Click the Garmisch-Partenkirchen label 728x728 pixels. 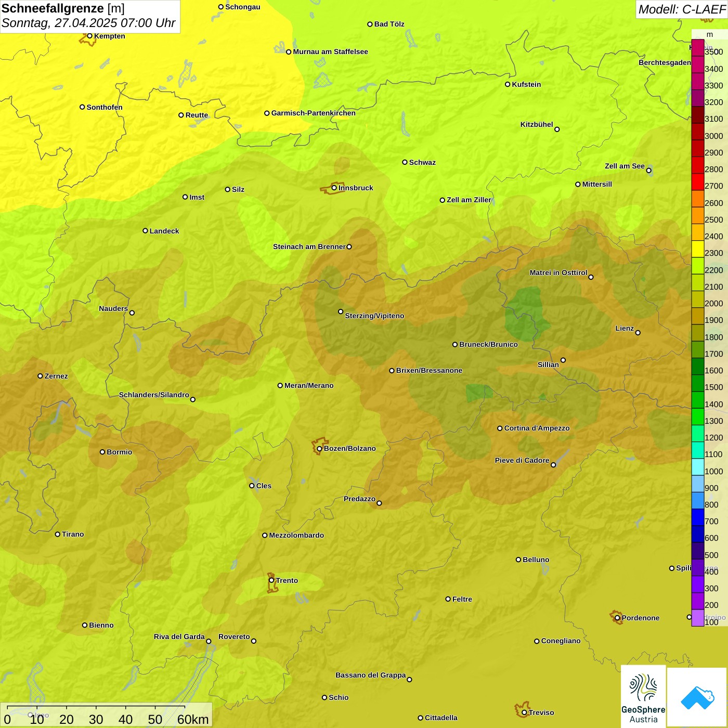click(314, 113)
